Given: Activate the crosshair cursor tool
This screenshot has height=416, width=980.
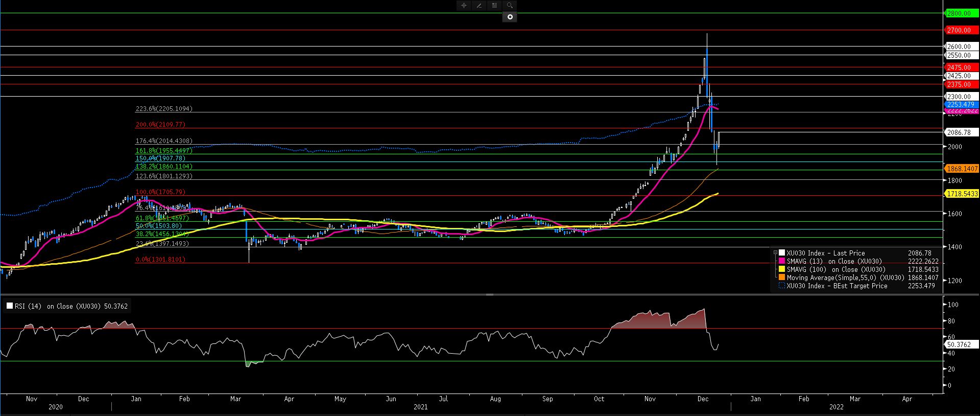Looking at the screenshot, I should [x=464, y=6].
